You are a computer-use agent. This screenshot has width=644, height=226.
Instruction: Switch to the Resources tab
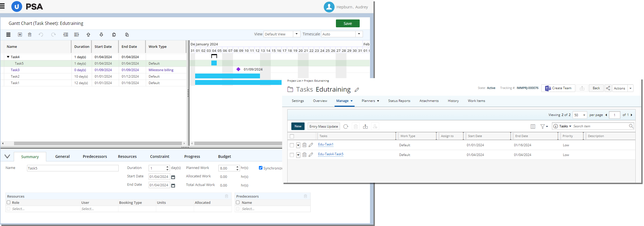click(127, 157)
